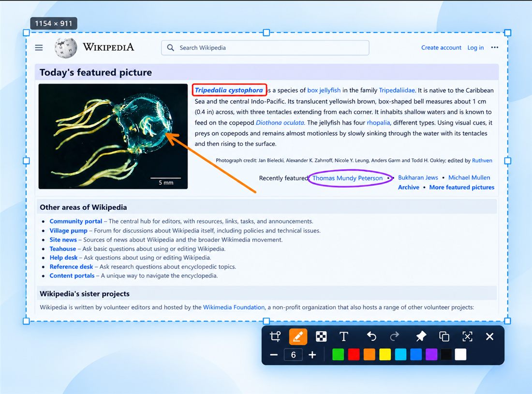Click the 1154 × 911 dimension label

click(x=54, y=23)
